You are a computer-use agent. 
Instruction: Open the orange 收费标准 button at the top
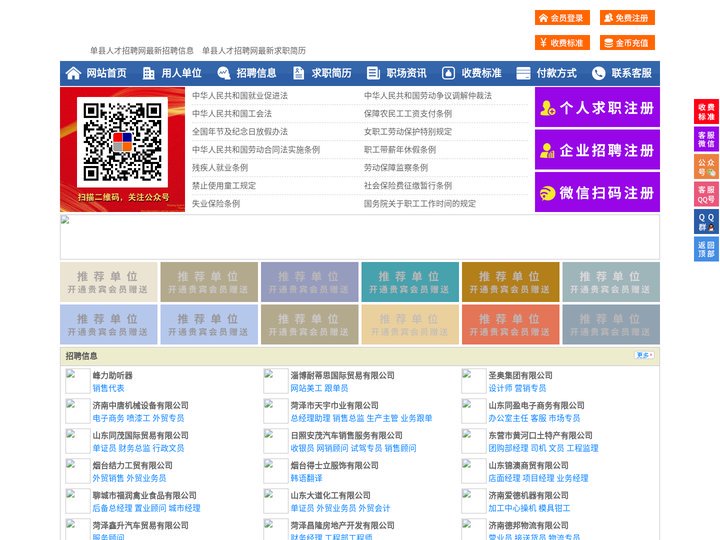coord(562,43)
